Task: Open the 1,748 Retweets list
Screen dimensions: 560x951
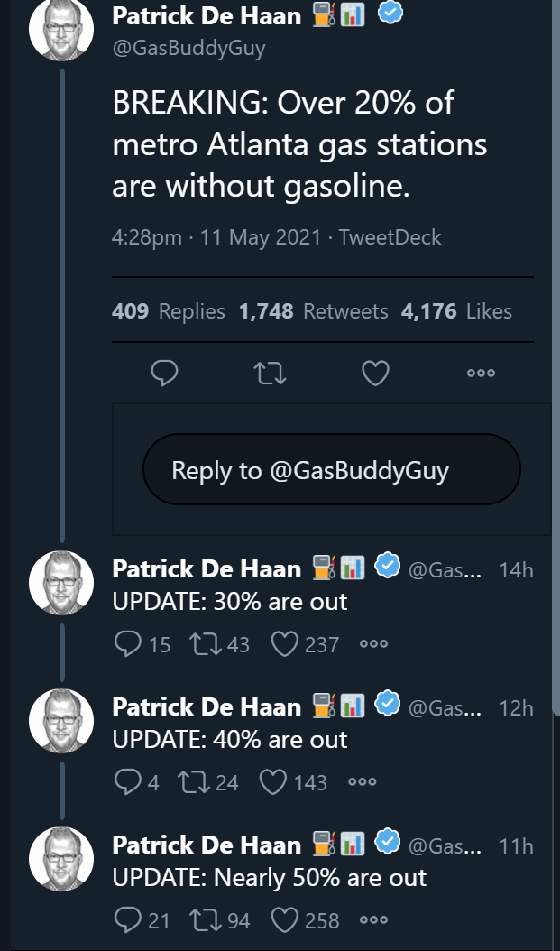Action: 313,311
